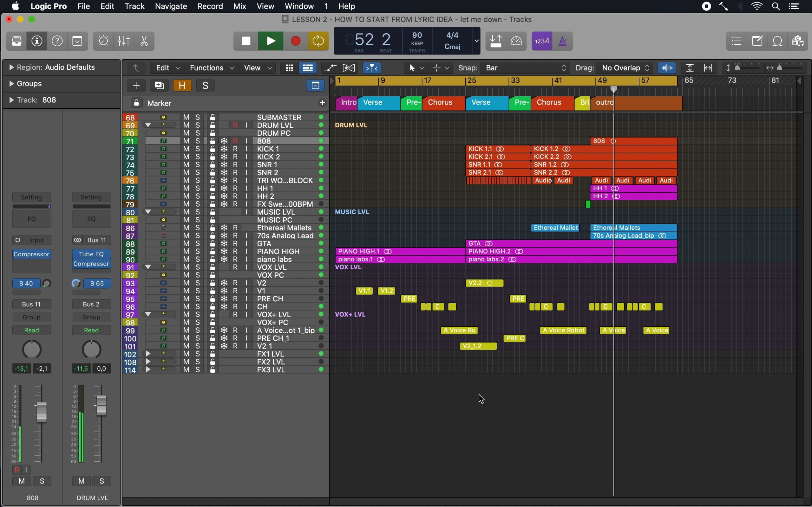Enable the count-in 1234 button
The height and width of the screenshot is (507, 812).
click(542, 41)
